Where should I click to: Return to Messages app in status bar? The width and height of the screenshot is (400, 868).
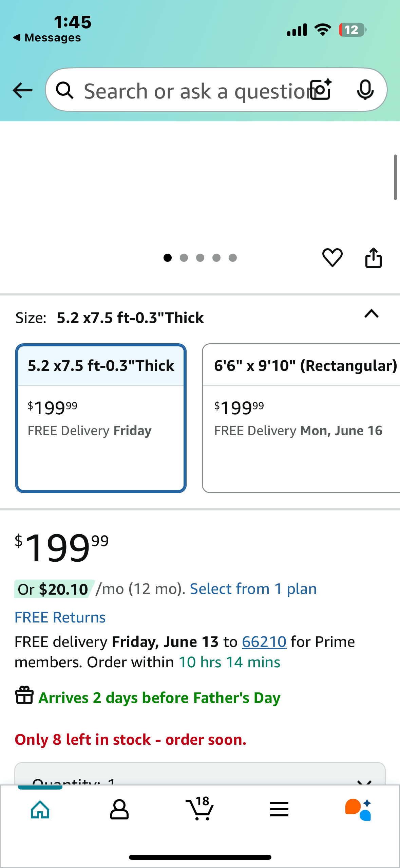pyautogui.click(x=47, y=37)
